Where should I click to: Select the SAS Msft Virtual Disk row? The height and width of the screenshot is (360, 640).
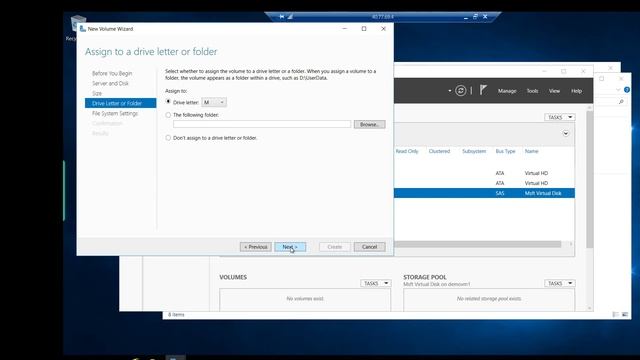click(x=484, y=193)
